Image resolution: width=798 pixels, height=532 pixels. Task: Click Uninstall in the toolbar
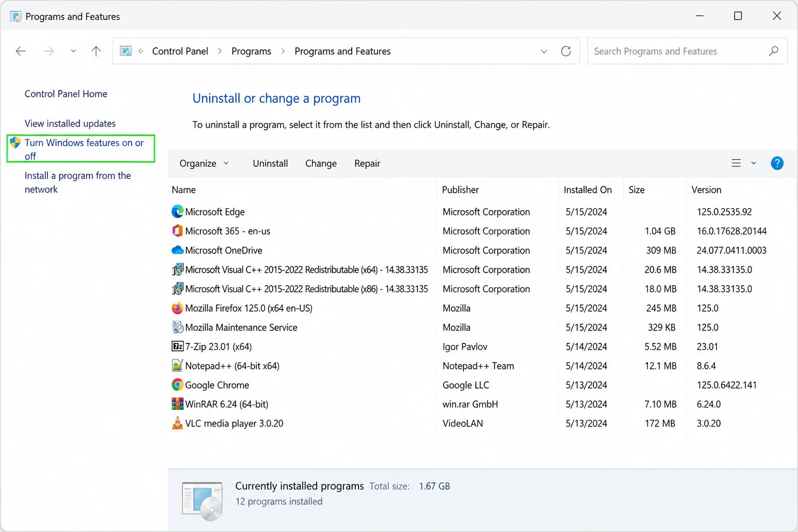(x=270, y=163)
